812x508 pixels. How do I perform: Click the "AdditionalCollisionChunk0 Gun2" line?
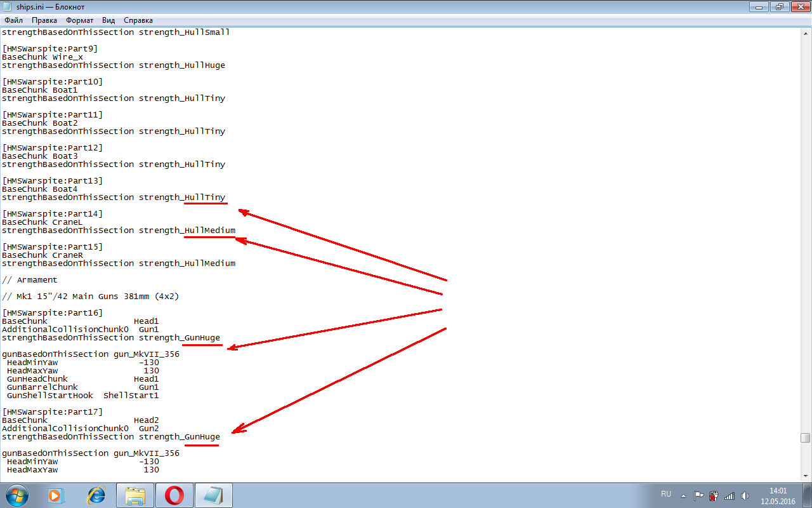click(80, 428)
